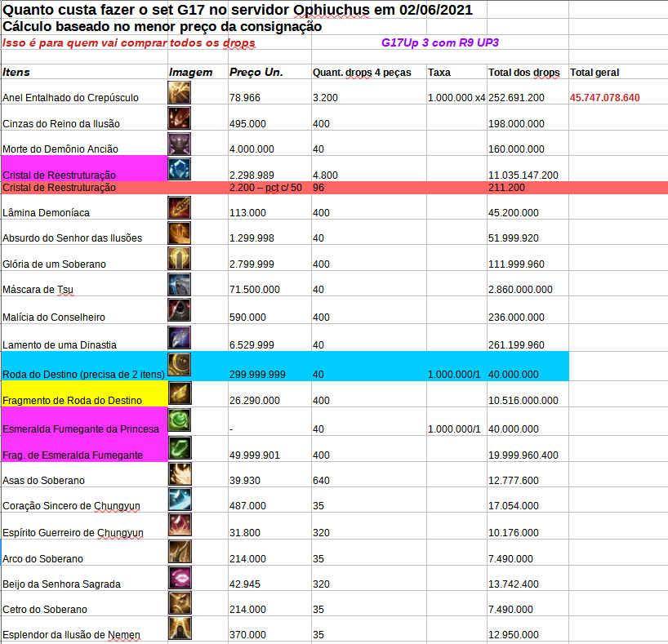Click the Máscara de Tsu item image
The height and width of the screenshot is (644, 668).
click(x=180, y=284)
